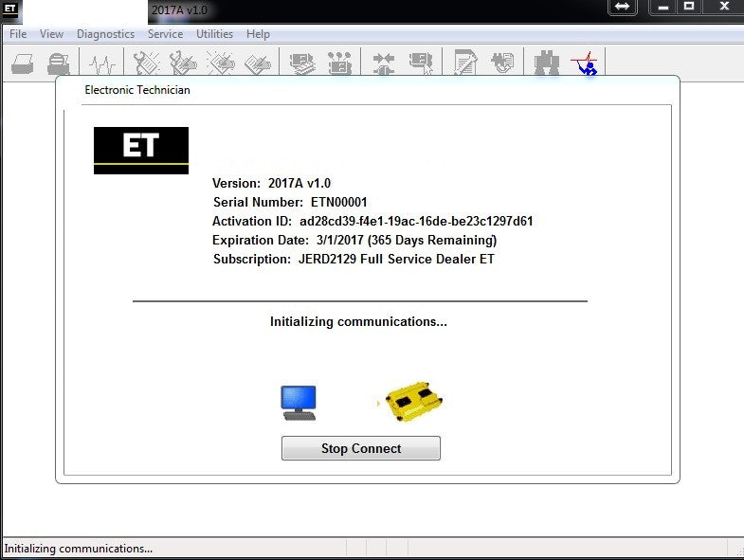
Task: Open the Service menu
Action: (x=165, y=34)
